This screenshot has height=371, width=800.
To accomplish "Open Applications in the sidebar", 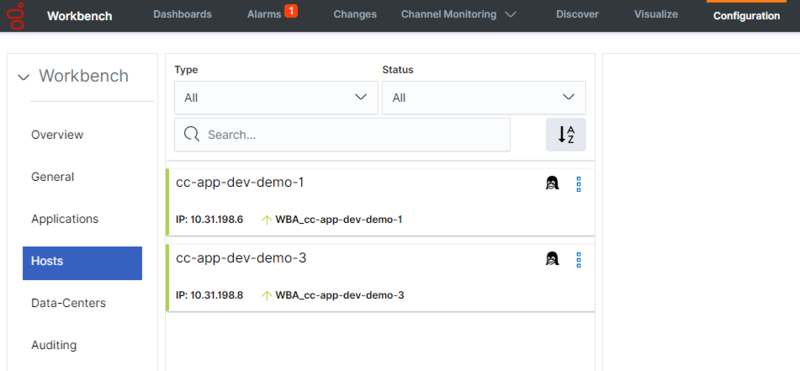I will point(65,219).
